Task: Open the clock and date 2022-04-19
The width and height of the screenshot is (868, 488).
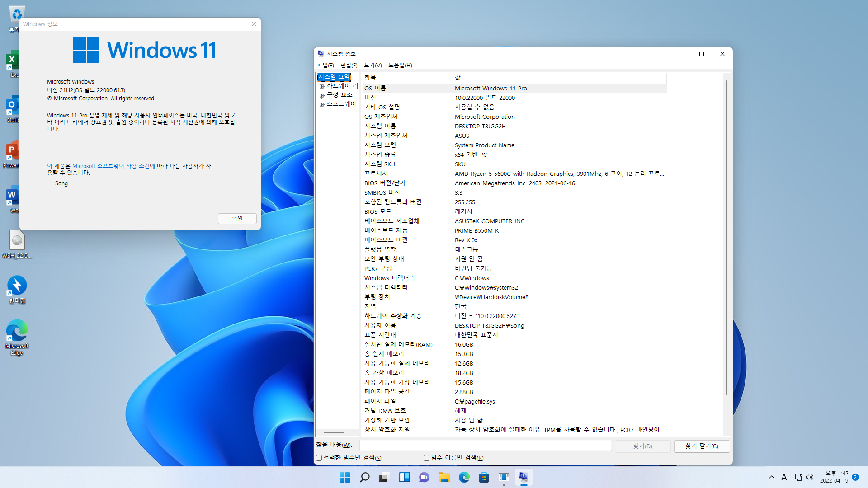Action: click(834, 477)
